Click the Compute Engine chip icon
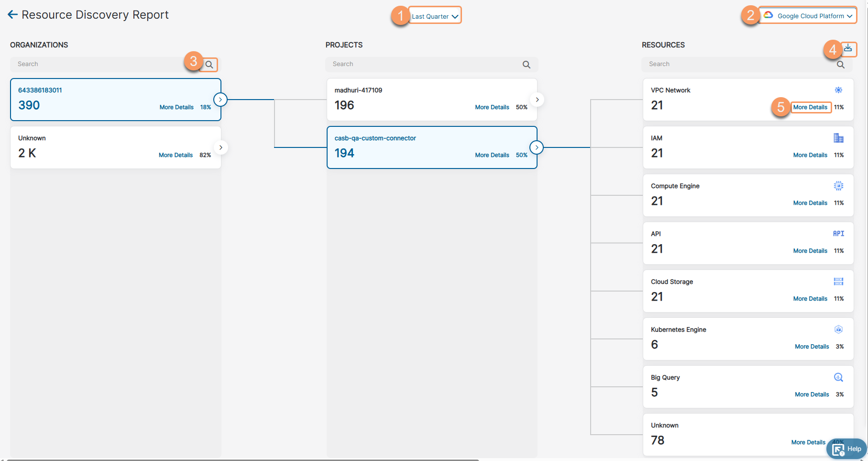The height and width of the screenshot is (461, 868). [x=838, y=186]
